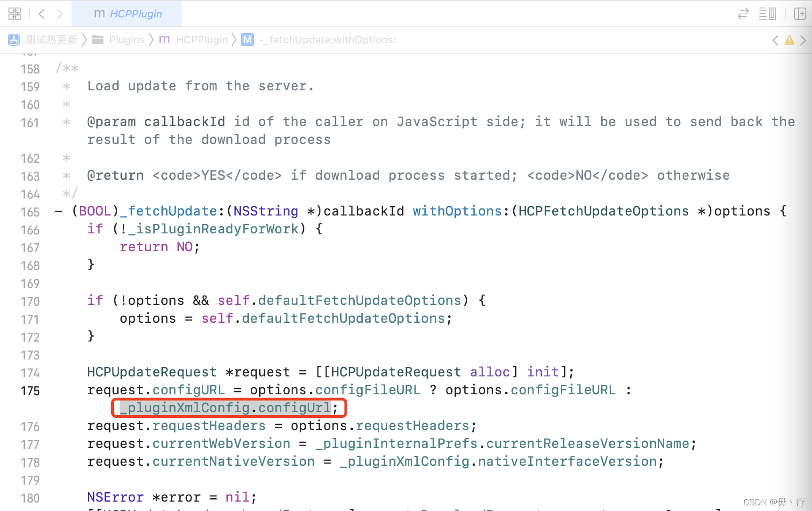Click line number 175 in gutter

click(x=30, y=391)
